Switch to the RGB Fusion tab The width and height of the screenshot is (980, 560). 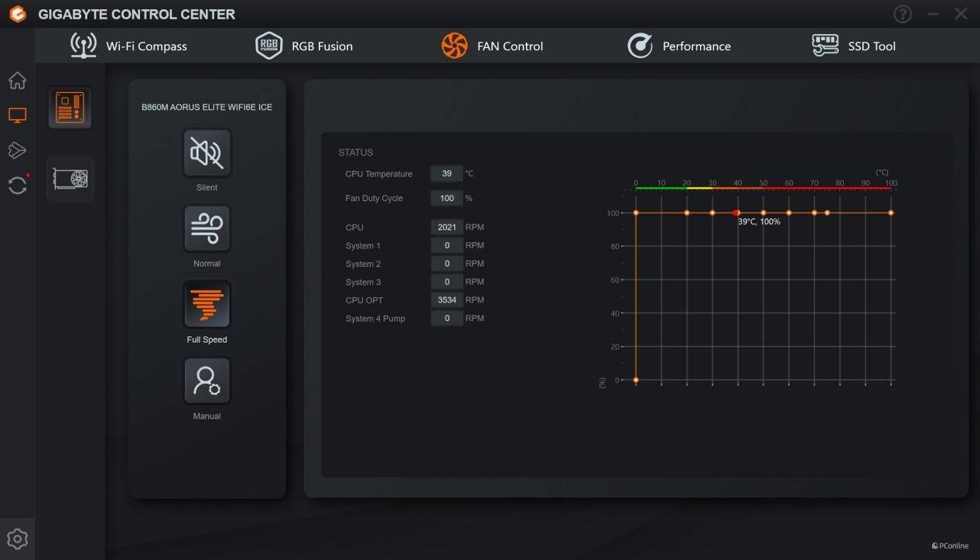pyautogui.click(x=304, y=46)
